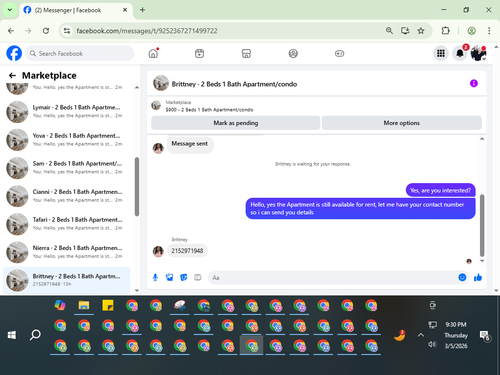
Task: Open the Facebook menu grid icon
Action: coord(441,53)
